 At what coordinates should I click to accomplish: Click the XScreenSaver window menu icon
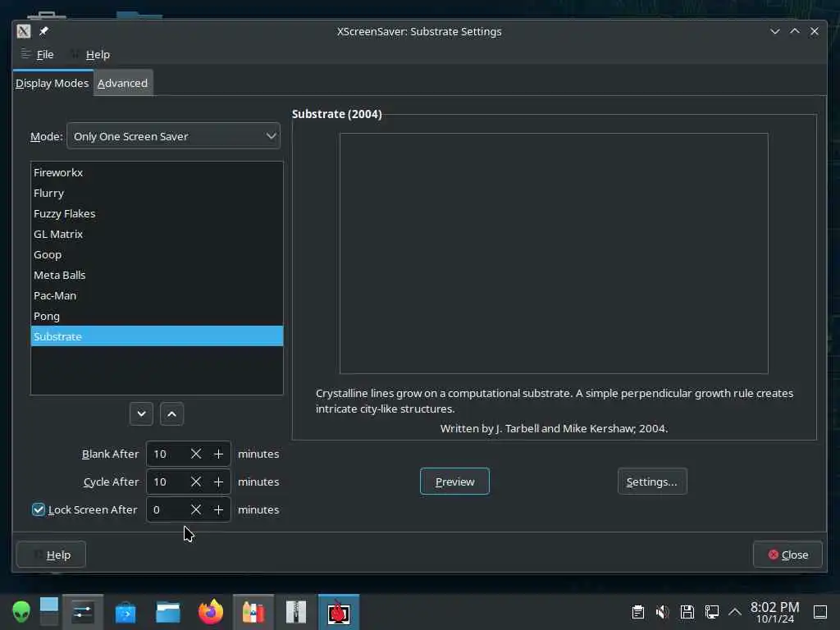[23, 31]
